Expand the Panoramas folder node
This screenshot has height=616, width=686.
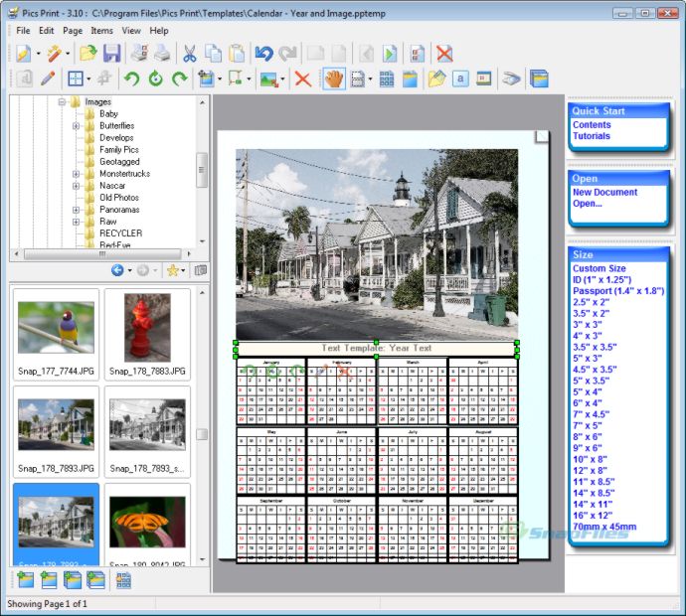coord(76,210)
